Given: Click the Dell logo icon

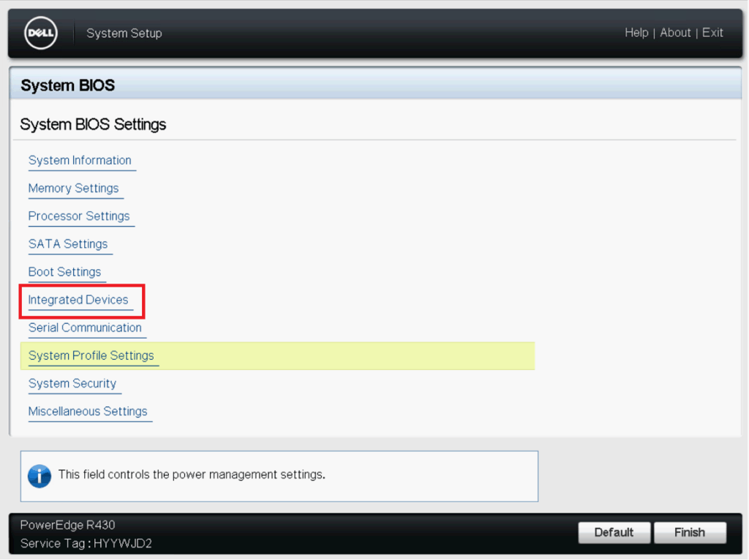Looking at the screenshot, I should pos(41,32).
